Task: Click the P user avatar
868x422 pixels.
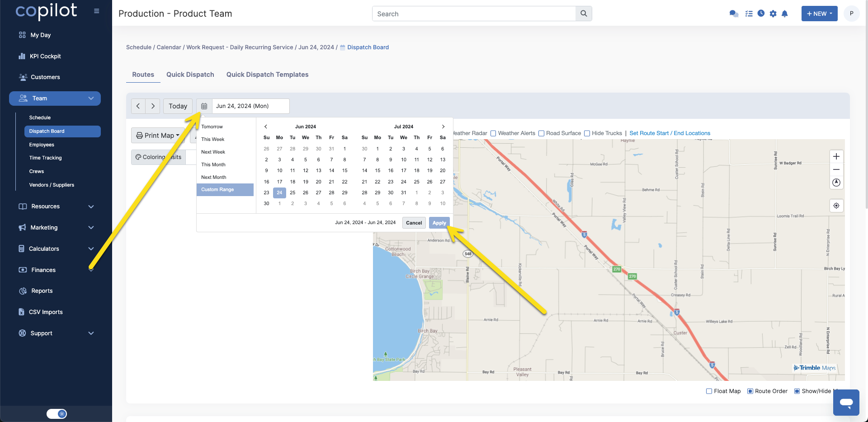Action: 852,14
